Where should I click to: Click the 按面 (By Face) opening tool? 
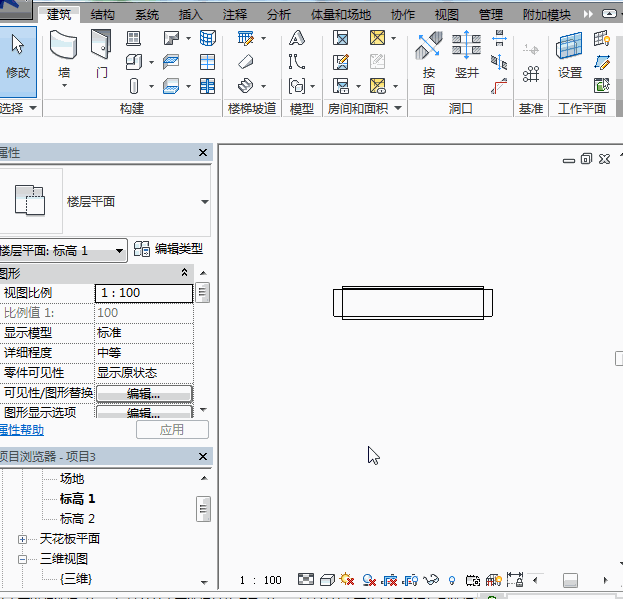click(429, 58)
